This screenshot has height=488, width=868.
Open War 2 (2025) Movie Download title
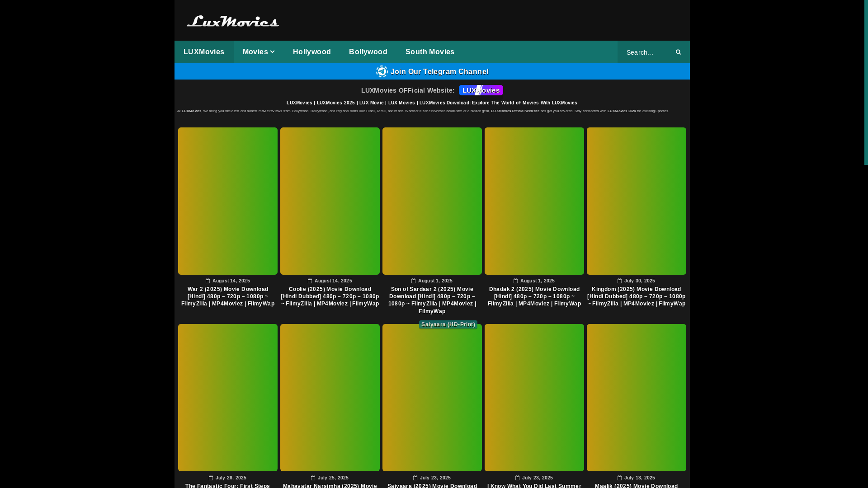click(x=228, y=296)
